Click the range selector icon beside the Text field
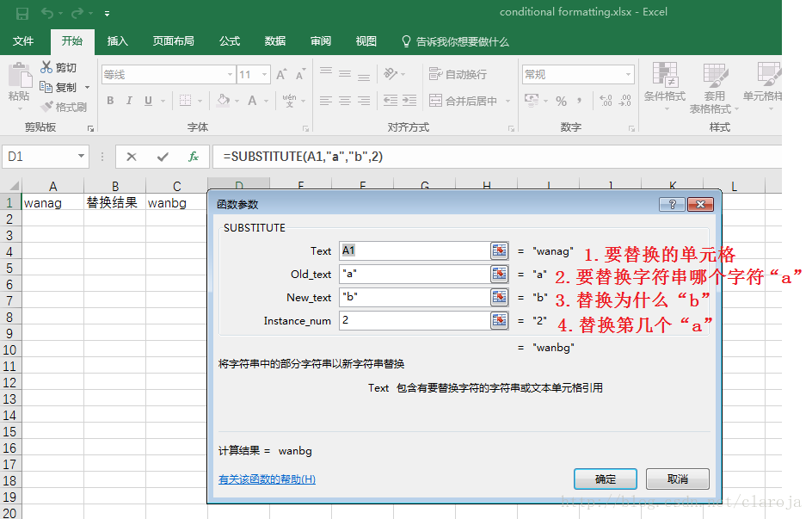The image size is (812, 519). [499, 250]
